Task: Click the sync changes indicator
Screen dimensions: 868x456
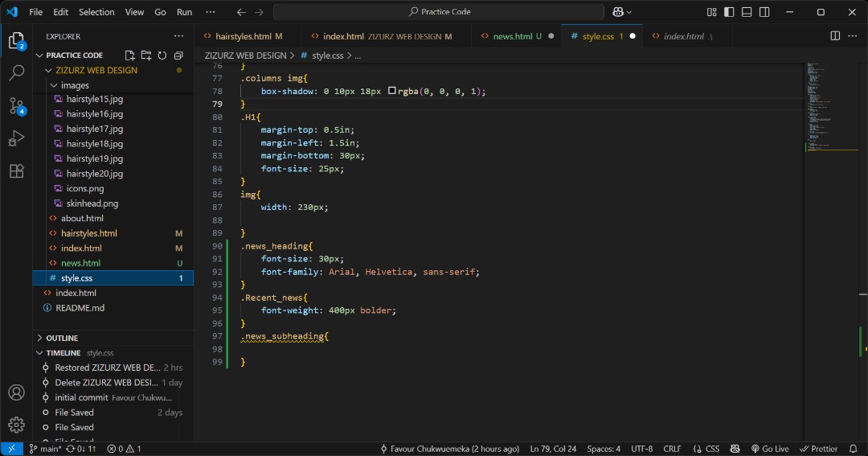Action: click(81, 449)
